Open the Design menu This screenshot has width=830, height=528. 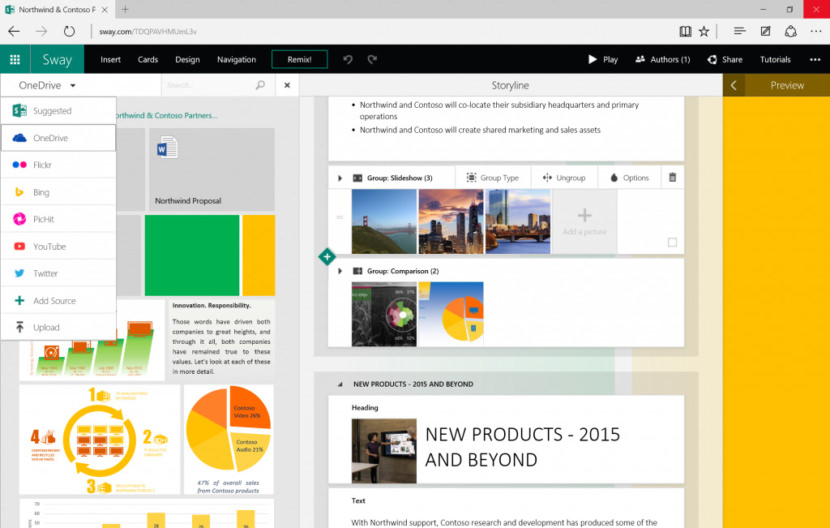187,59
